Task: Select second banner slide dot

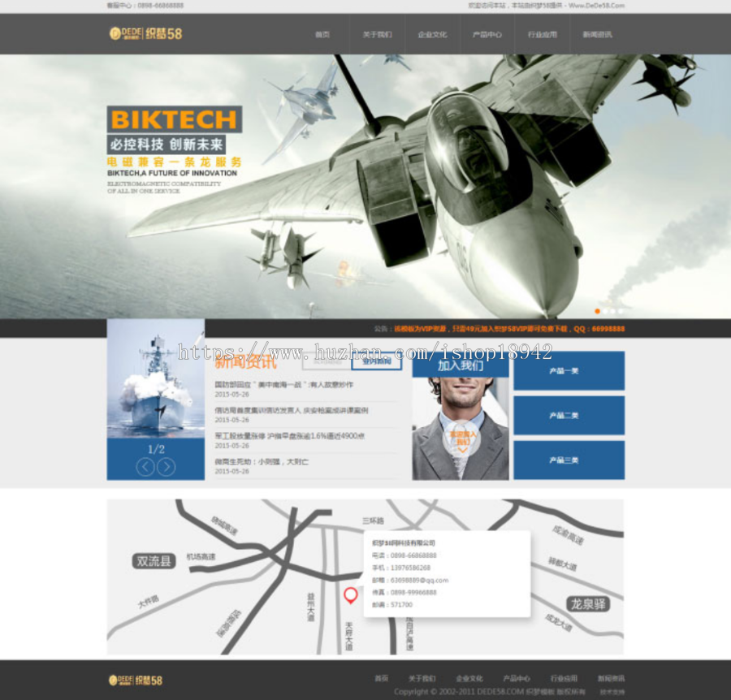Action: click(605, 311)
